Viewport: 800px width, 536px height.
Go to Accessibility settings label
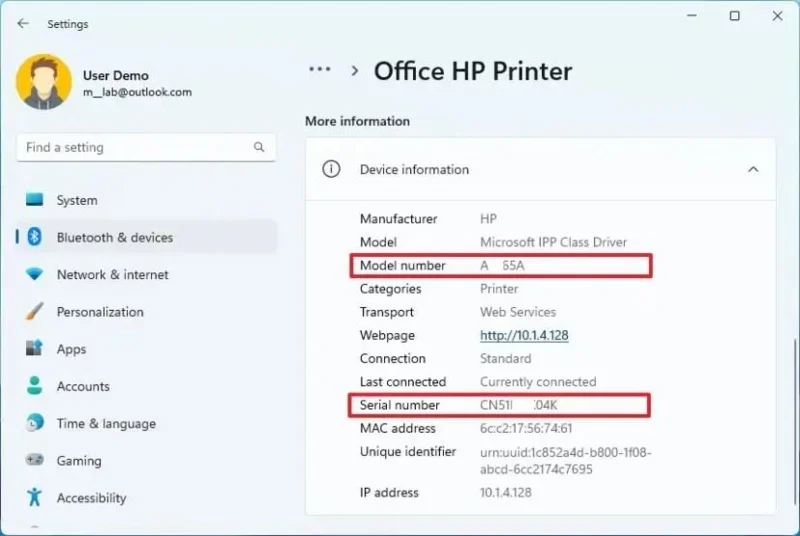click(x=91, y=498)
